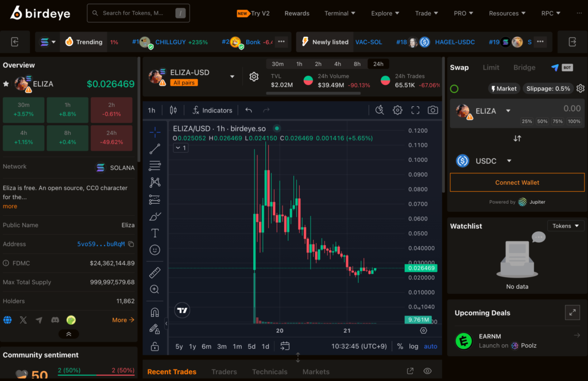Toggle the auto scale option
The image size is (588, 381).
click(x=431, y=347)
